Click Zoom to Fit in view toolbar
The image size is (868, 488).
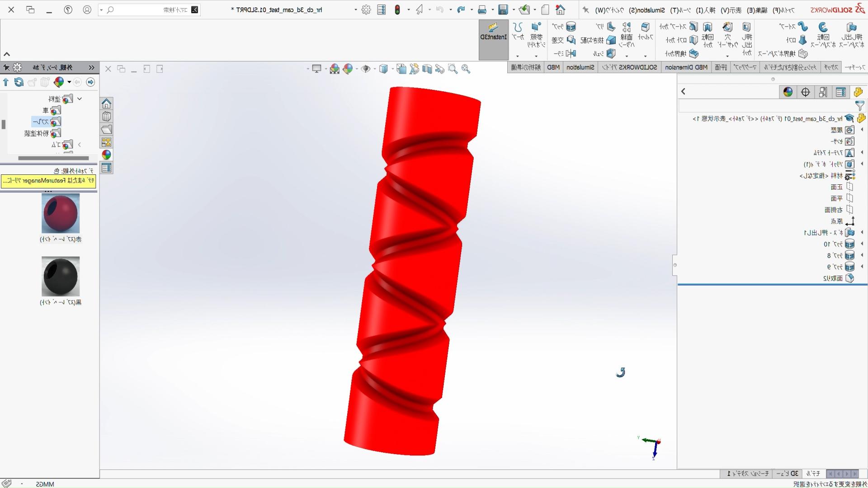coord(466,69)
